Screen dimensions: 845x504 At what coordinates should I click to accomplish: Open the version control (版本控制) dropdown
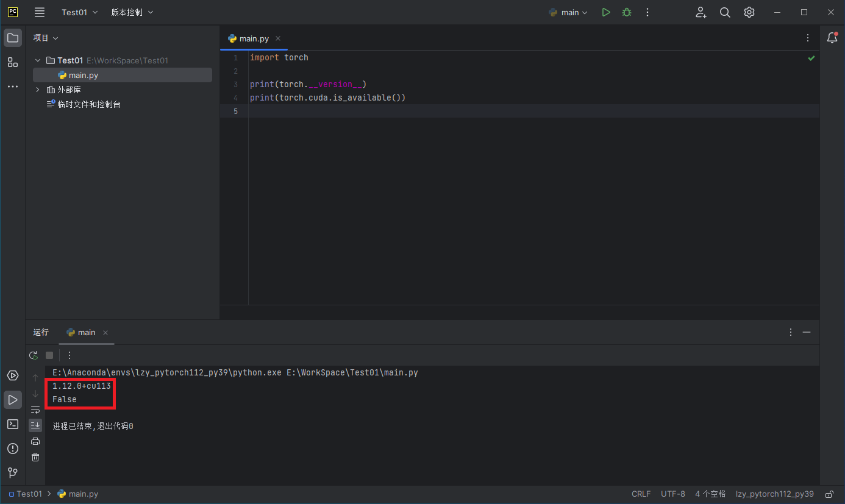click(x=132, y=12)
